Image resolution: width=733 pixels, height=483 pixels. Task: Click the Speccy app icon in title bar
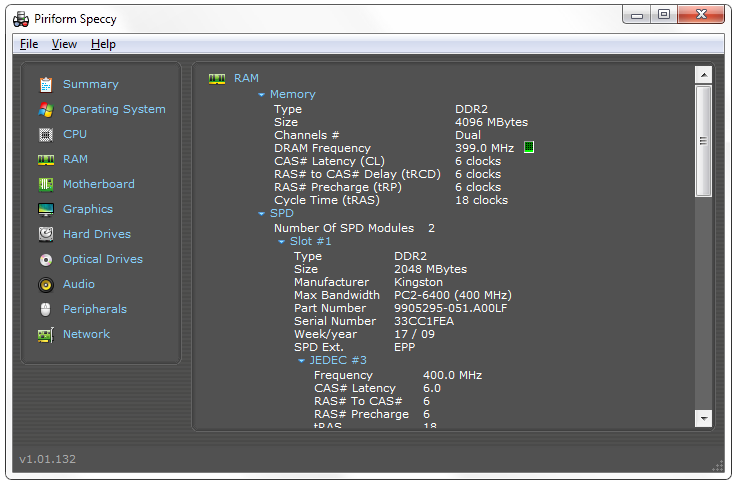pyautogui.click(x=21, y=20)
